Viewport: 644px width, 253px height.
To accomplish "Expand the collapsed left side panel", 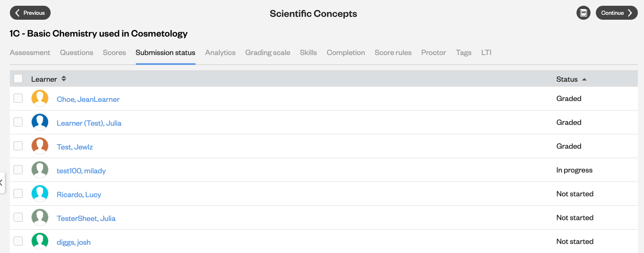I will pyautogui.click(x=2, y=182).
